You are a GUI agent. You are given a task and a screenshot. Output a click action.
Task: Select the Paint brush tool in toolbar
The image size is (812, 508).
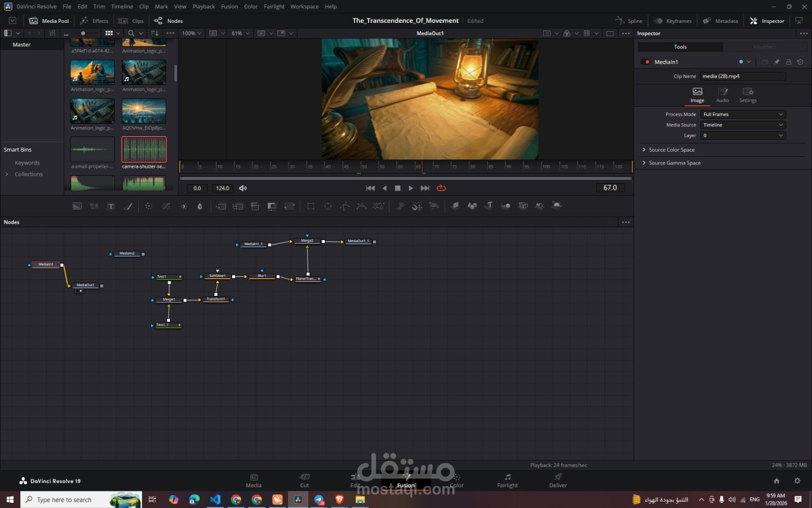point(128,206)
